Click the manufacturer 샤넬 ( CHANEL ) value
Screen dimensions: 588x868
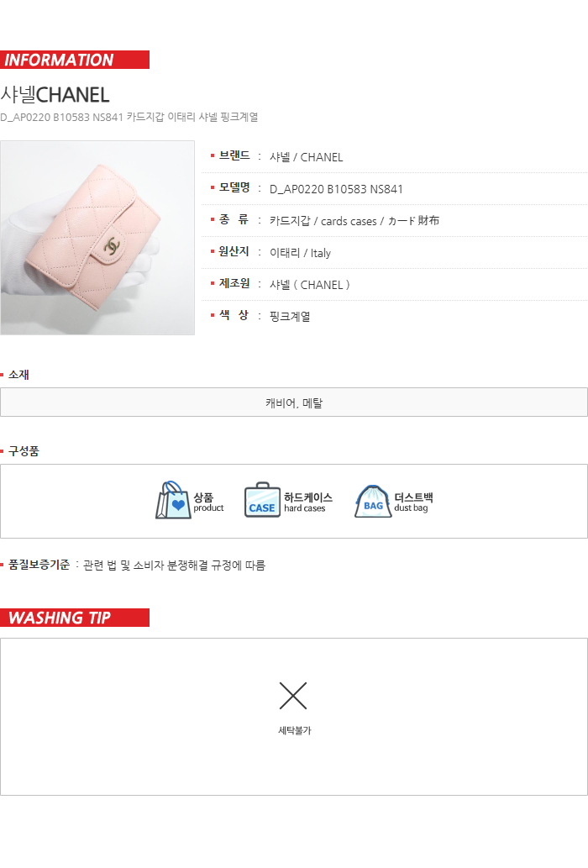(x=309, y=285)
